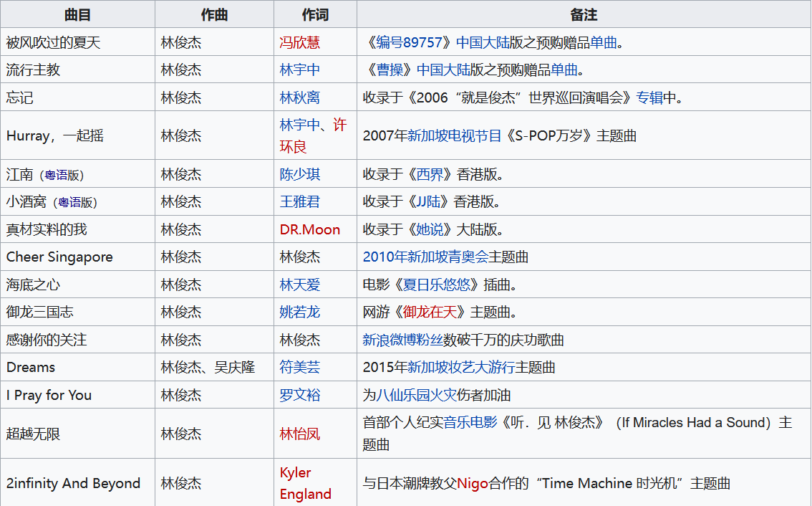Click composer 林俊杰 in 被风吹过的夏天 row
Image resolution: width=812 pixels, height=506 pixels.
(180, 42)
